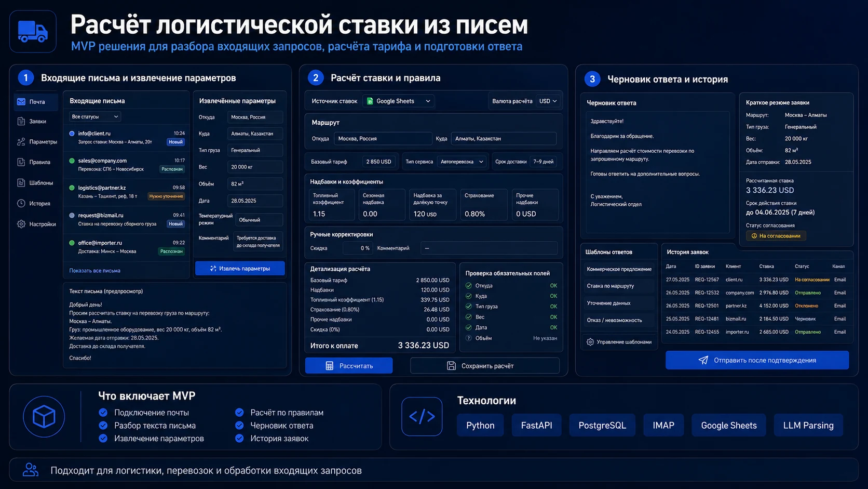Viewport: 868px width, 489px height.
Task: Open the Параметры sidebar icon
Action: point(21,141)
